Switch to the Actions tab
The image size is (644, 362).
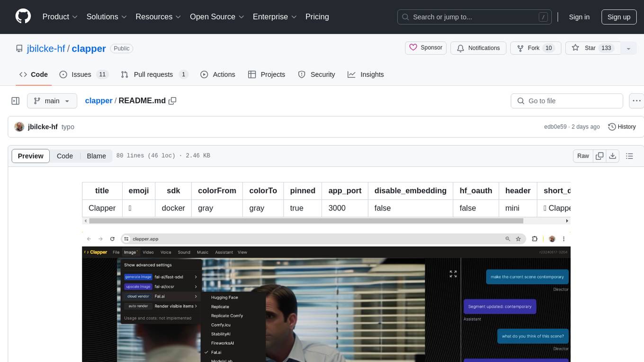click(218, 74)
